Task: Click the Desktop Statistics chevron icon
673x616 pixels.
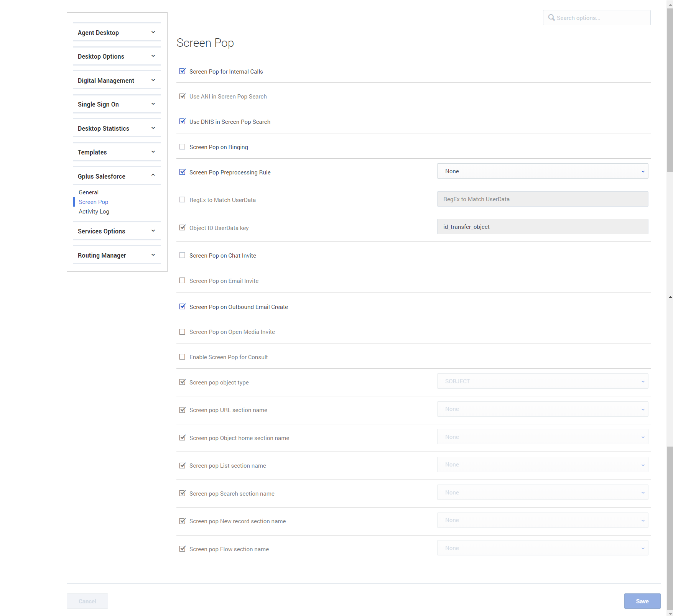Action: (153, 128)
